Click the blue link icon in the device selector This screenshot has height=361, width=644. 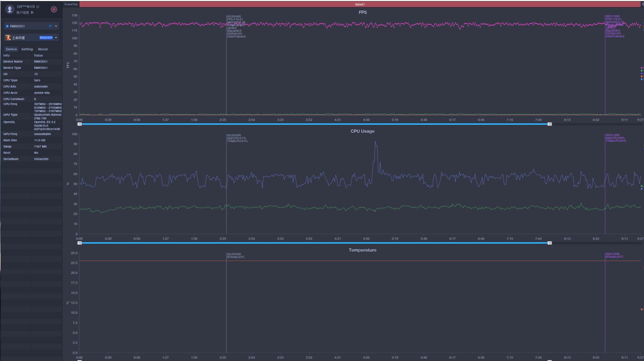pyautogui.click(x=50, y=26)
